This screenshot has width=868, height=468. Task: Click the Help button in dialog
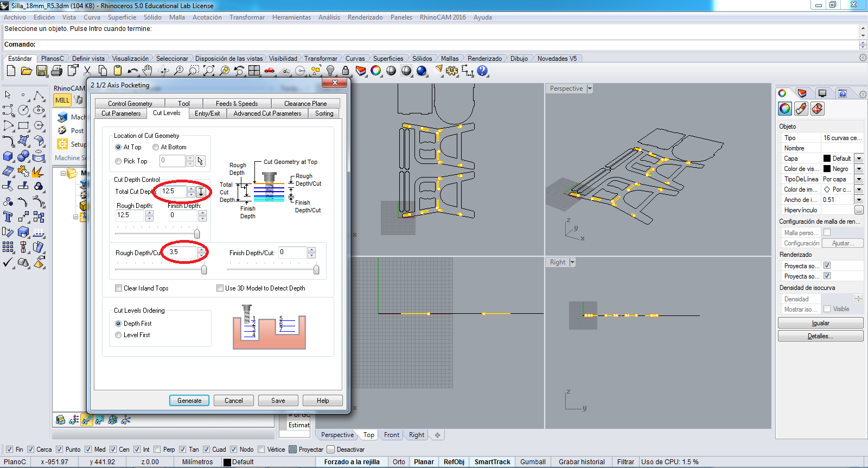tap(323, 401)
